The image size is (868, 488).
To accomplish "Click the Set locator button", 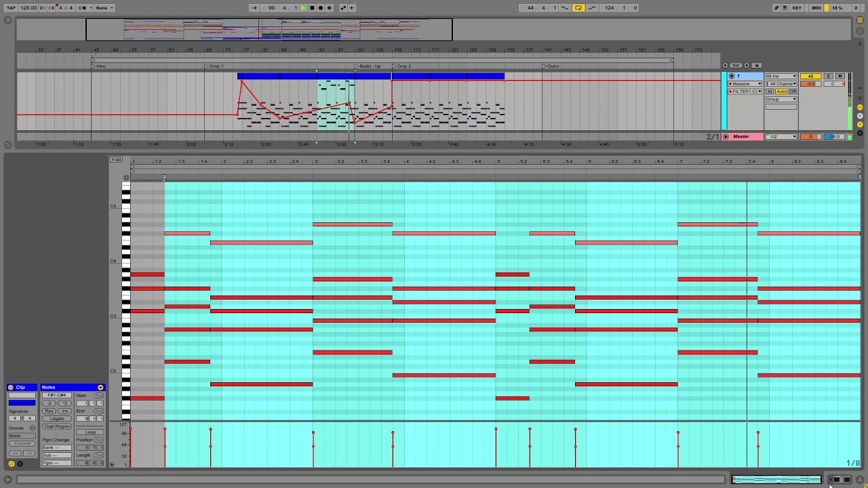I will pos(736,65).
